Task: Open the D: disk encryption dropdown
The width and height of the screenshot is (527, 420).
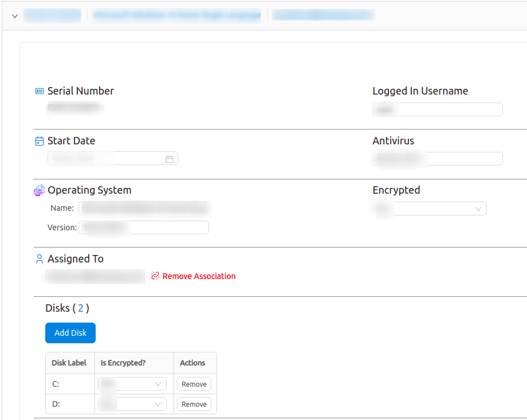Action: 132,404
